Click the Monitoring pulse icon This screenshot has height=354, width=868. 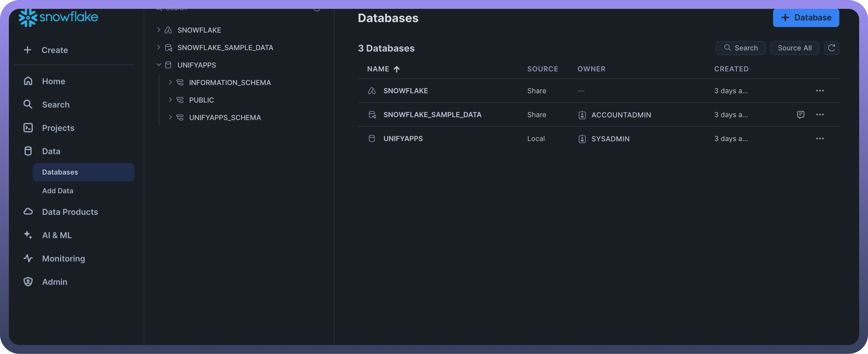click(x=28, y=258)
